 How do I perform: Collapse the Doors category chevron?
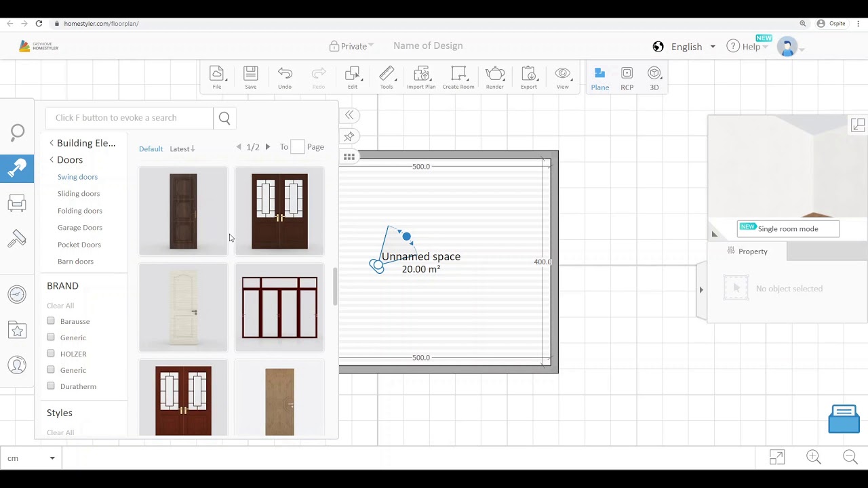coord(52,160)
